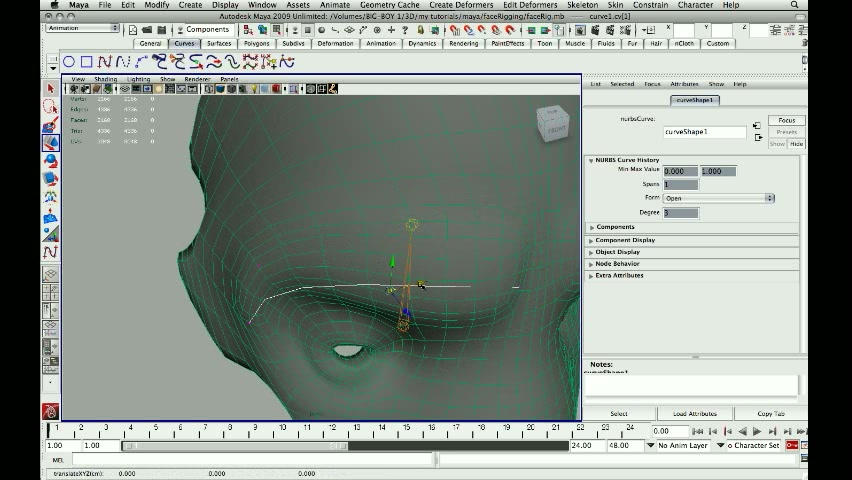852x480 pixels.
Task: Toggle select by object type mode
Action: pos(262,30)
